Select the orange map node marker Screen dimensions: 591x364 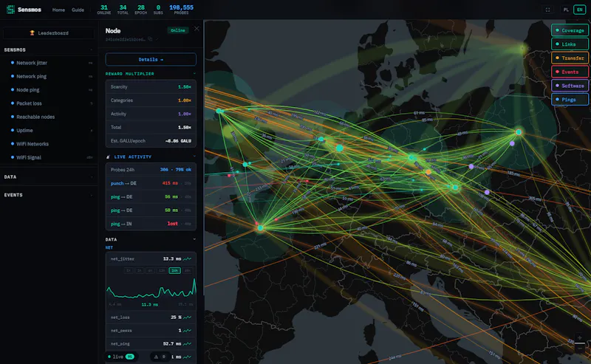point(428,172)
